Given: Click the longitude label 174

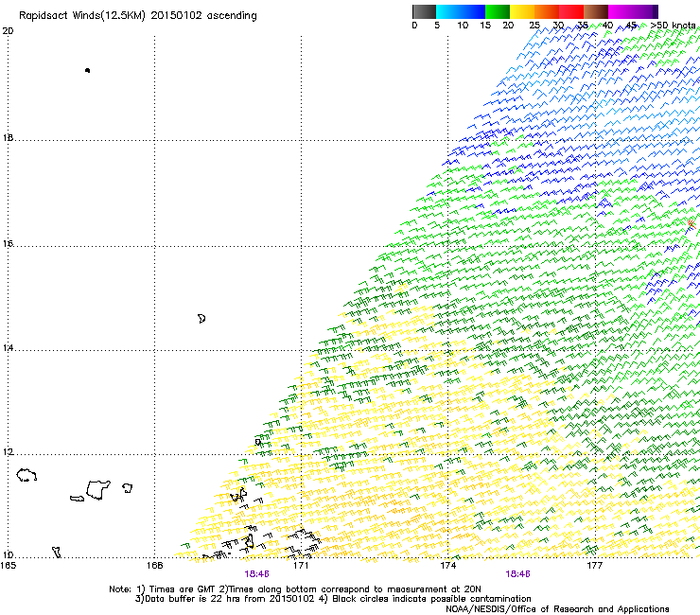Looking at the screenshot, I should coord(447,566).
